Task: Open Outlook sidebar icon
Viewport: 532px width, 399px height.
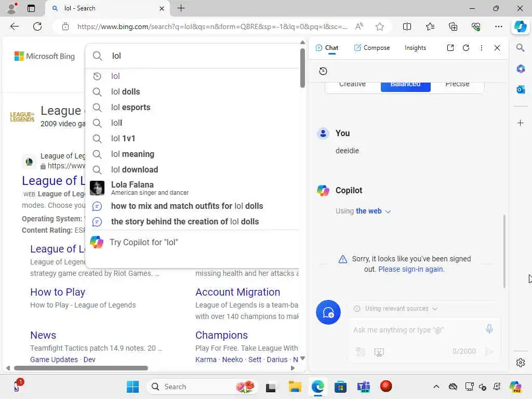Action: pos(521,89)
